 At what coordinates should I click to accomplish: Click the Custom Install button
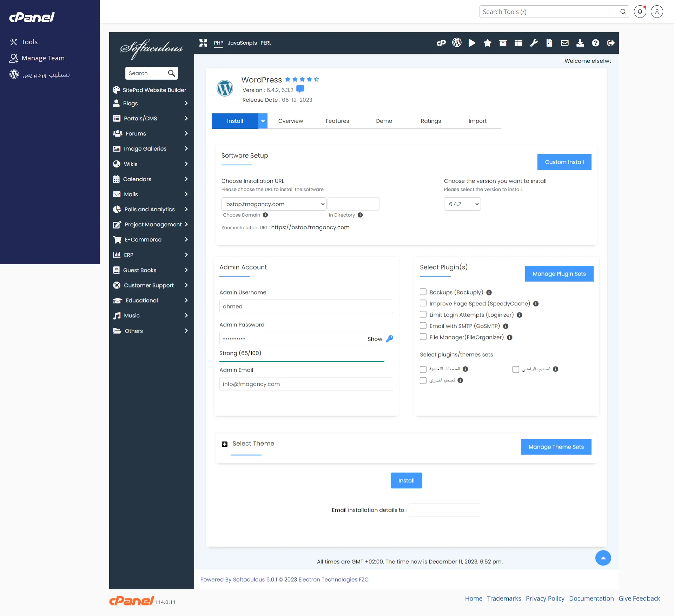564,162
